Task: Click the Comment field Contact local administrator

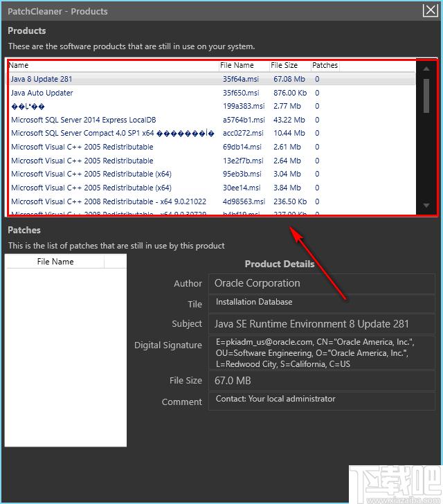Action: [x=322, y=401]
